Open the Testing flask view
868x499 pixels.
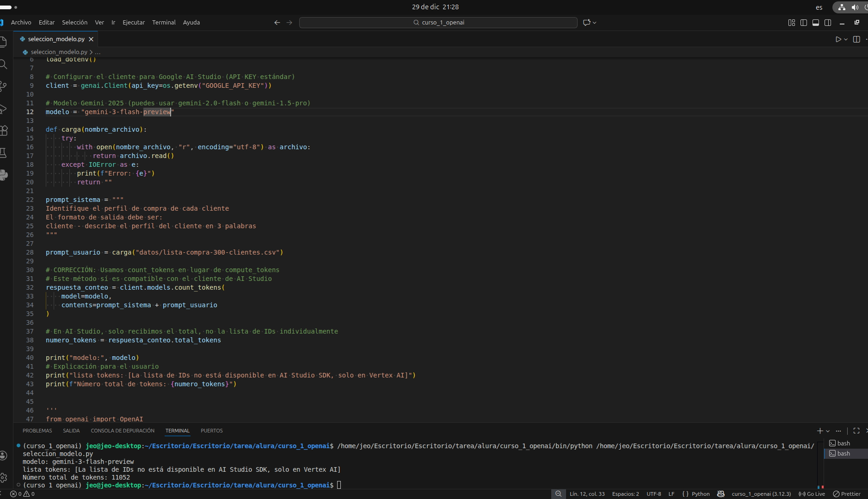[3, 153]
